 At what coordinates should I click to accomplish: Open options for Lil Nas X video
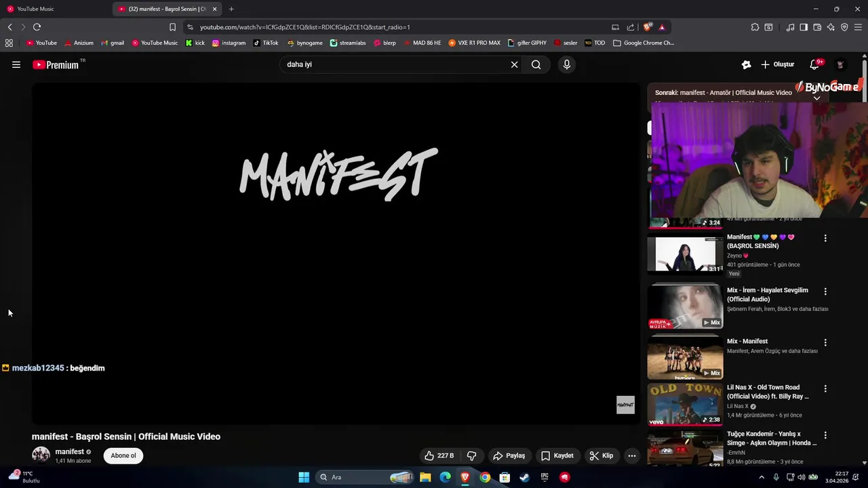825,389
